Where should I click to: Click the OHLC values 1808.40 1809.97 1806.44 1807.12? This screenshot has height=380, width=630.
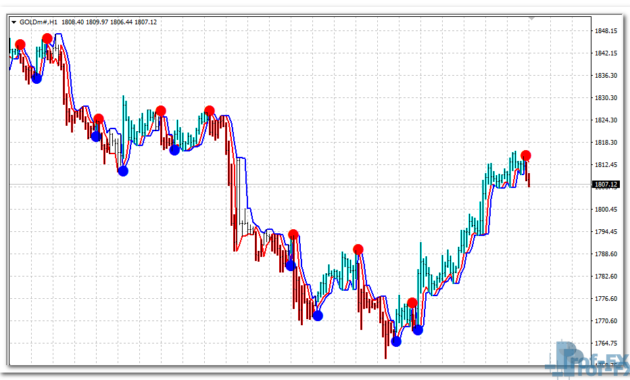[109, 22]
